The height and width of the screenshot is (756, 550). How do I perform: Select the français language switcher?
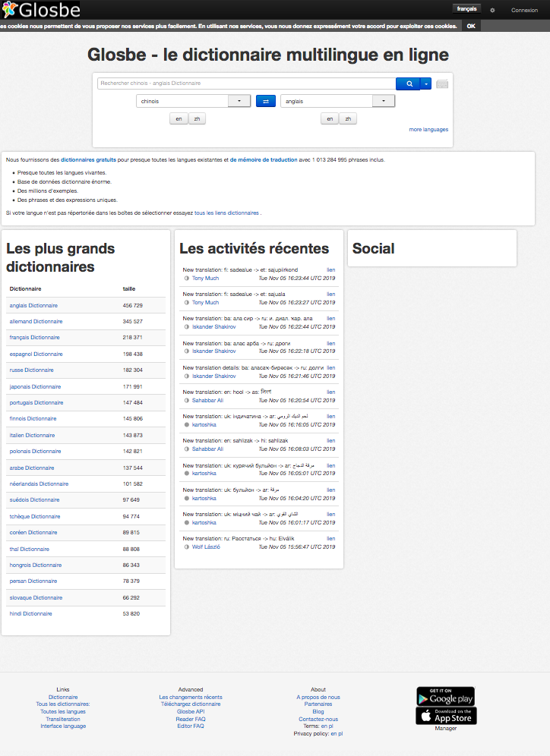[466, 9]
